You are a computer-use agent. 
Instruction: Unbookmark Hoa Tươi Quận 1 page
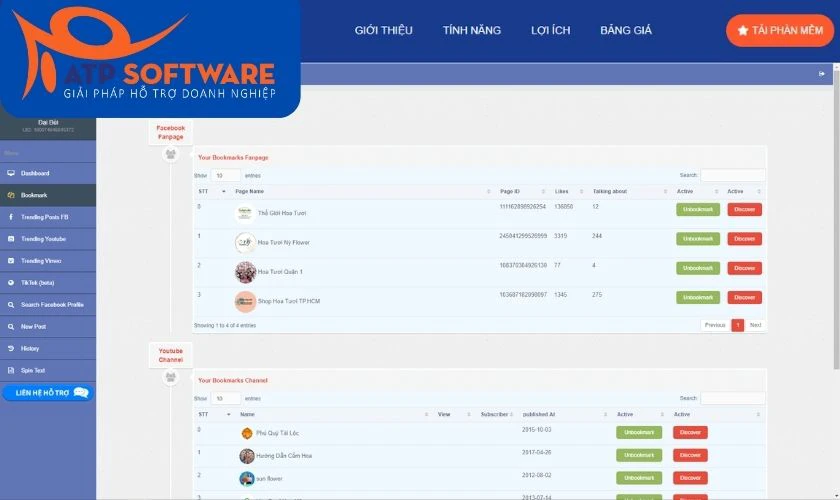pos(698,268)
